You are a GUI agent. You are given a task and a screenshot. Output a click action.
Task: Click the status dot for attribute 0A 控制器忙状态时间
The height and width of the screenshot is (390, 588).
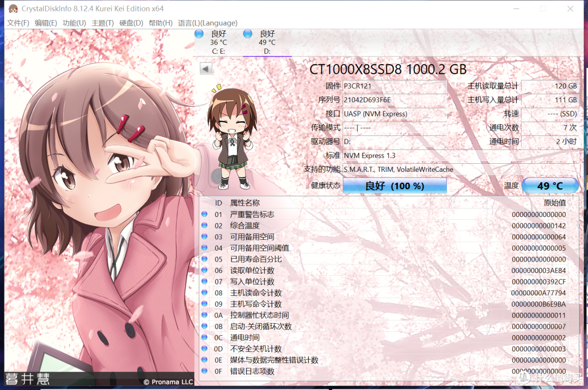pyautogui.click(x=204, y=315)
